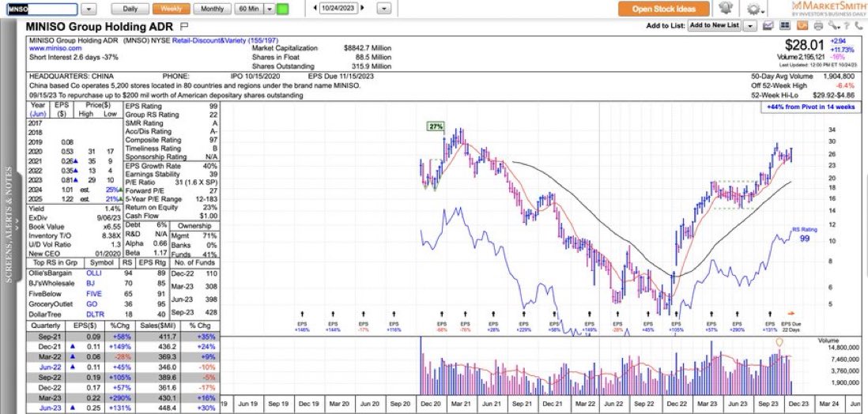Open the wrench tools menu
This screenshot has height=414, width=868.
tap(833, 25)
